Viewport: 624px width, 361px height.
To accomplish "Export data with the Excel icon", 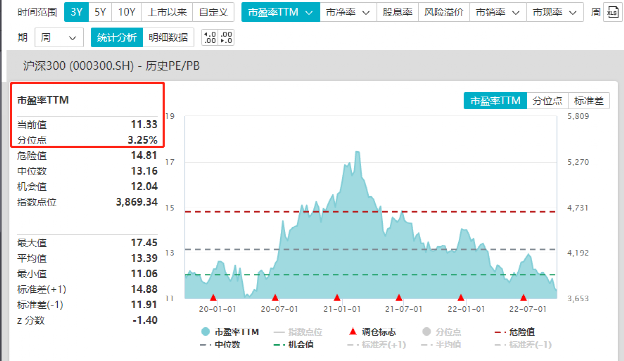I will click(x=612, y=12).
